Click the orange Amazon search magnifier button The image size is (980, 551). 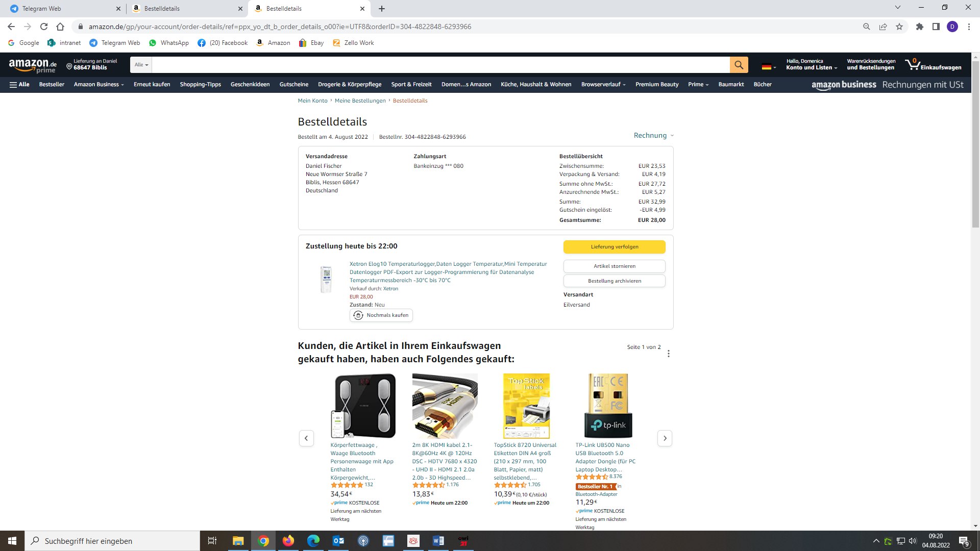pos(739,65)
